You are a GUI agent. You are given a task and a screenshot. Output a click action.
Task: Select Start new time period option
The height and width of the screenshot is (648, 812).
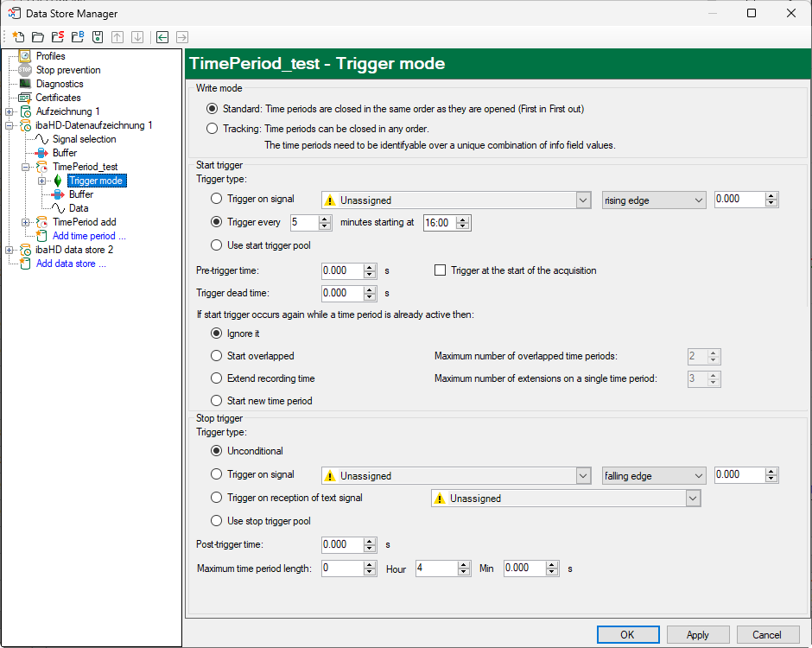(x=216, y=401)
